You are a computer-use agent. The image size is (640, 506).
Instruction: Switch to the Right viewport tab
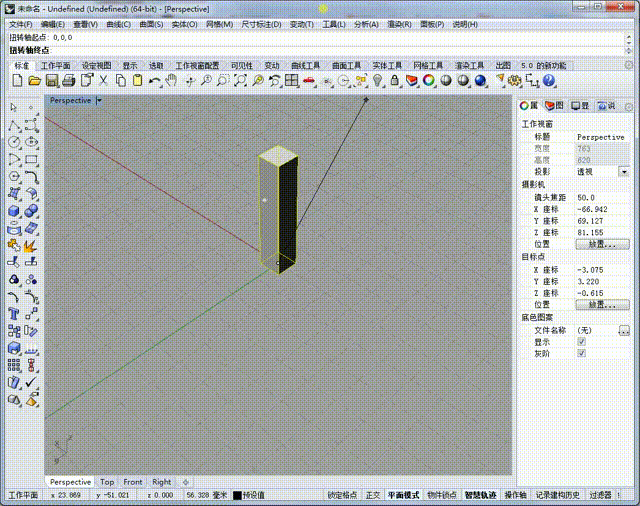pos(162,482)
